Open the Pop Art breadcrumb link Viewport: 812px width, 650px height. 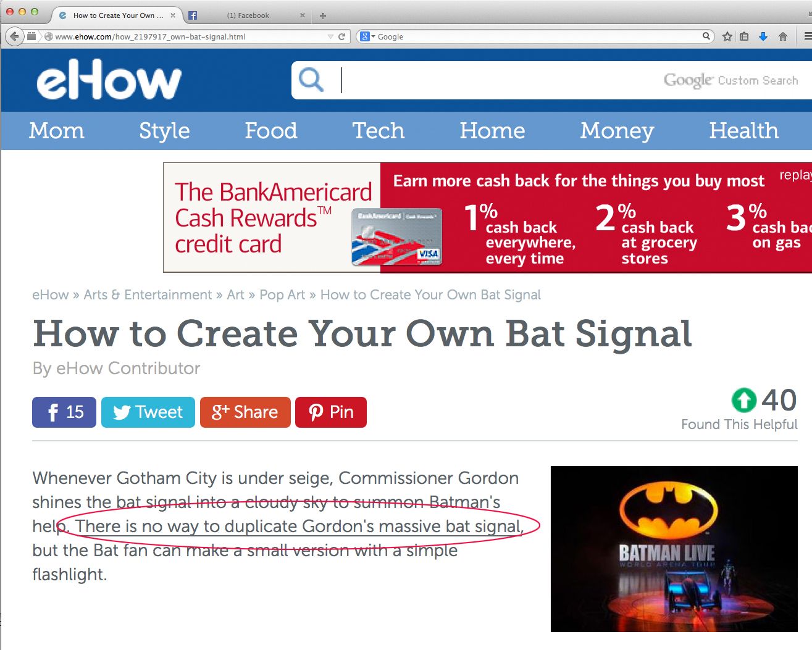pyautogui.click(x=282, y=295)
